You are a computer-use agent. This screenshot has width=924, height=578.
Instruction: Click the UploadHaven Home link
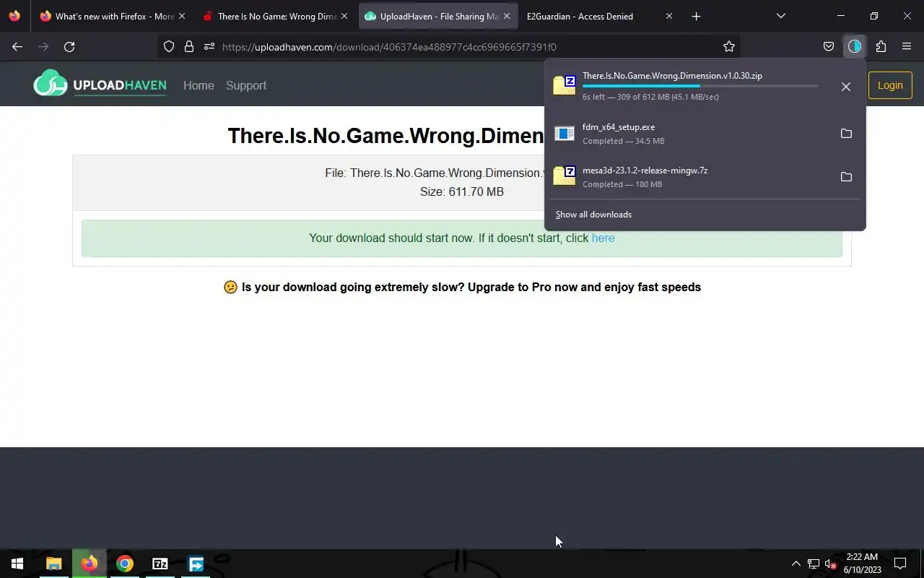199,85
